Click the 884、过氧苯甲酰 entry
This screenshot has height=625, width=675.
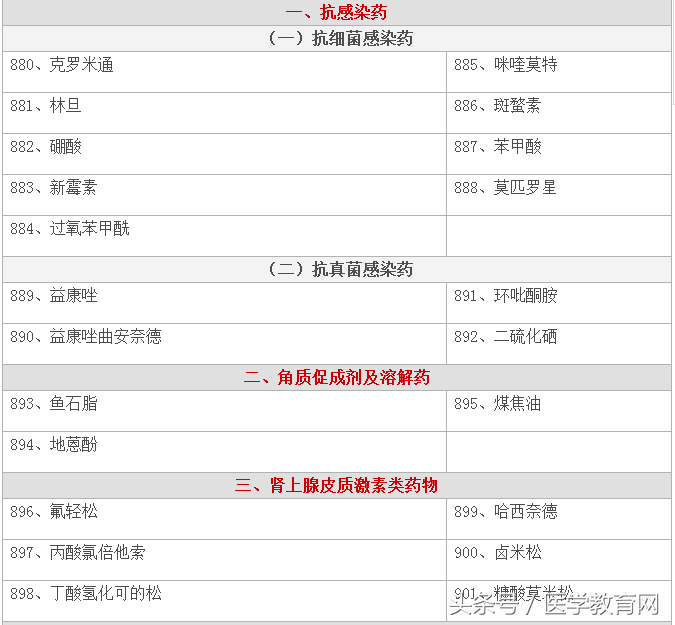coord(70,229)
